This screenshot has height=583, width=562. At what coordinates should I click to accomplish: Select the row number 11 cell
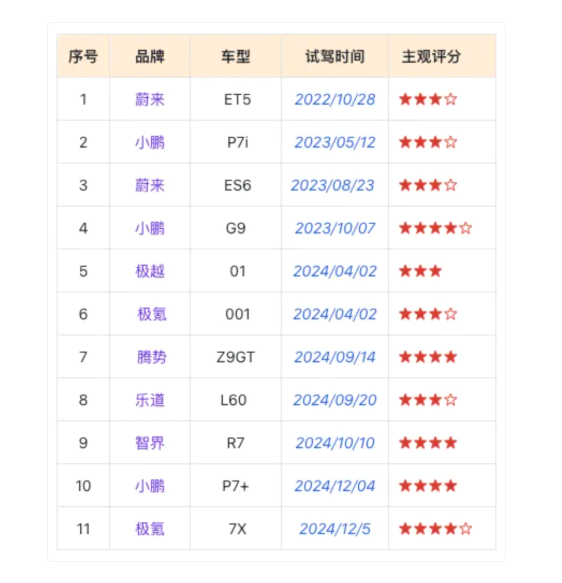[83, 529]
